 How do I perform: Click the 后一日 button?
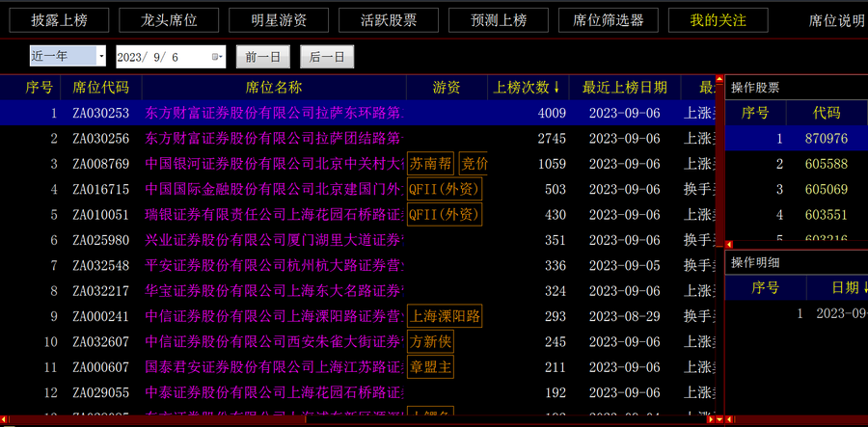click(x=327, y=57)
